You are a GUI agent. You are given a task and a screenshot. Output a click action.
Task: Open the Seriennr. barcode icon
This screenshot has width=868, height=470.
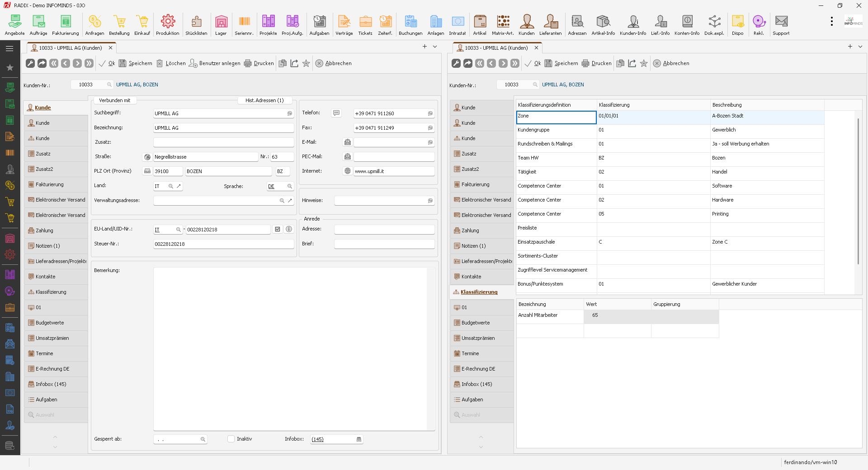(x=244, y=25)
